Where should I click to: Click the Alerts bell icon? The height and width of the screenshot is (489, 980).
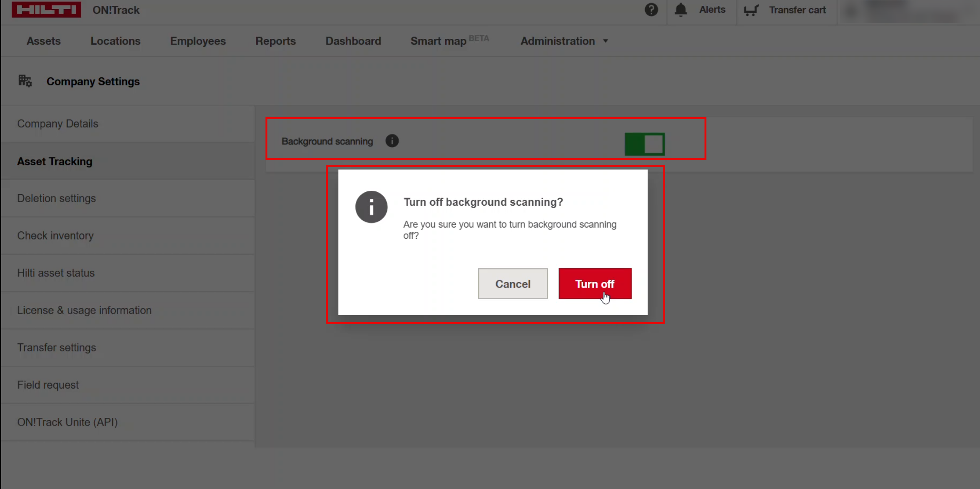tap(681, 10)
